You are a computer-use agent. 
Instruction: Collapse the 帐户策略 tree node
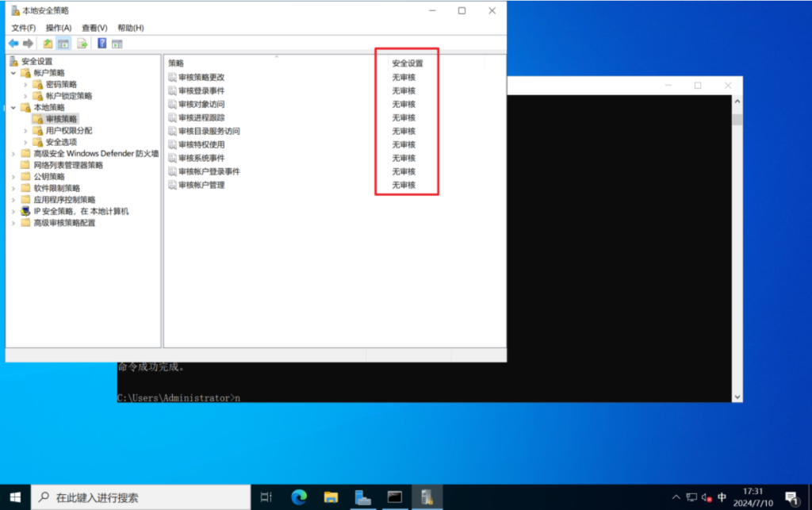click(x=13, y=73)
